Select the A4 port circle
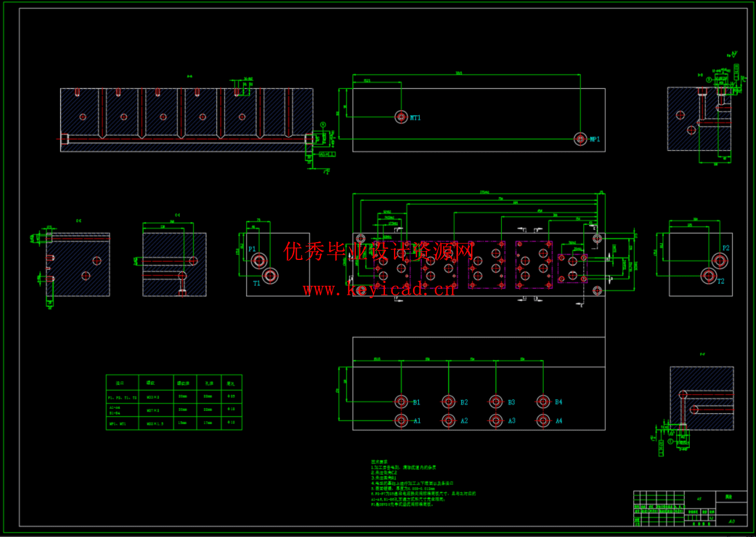Screen dimensions: 756x537 543,420
